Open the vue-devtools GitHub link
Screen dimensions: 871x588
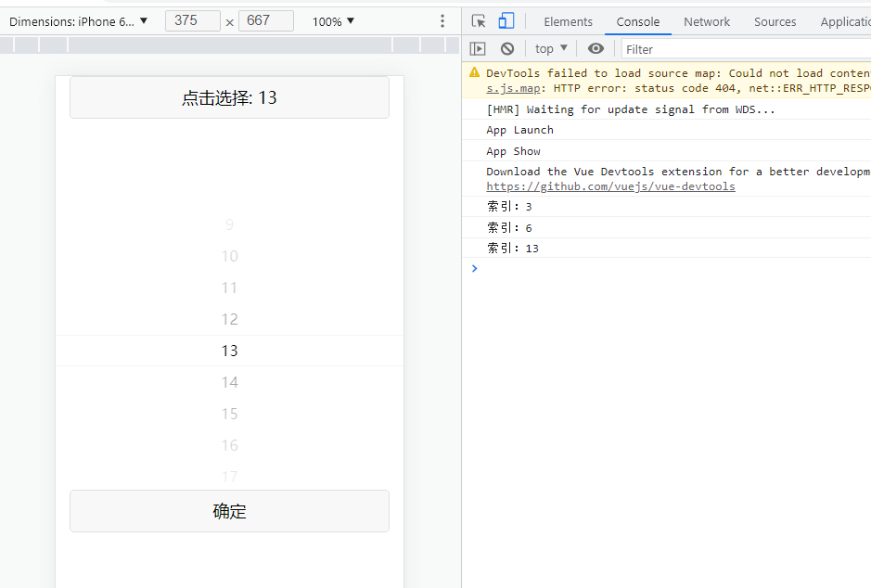[x=610, y=186]
